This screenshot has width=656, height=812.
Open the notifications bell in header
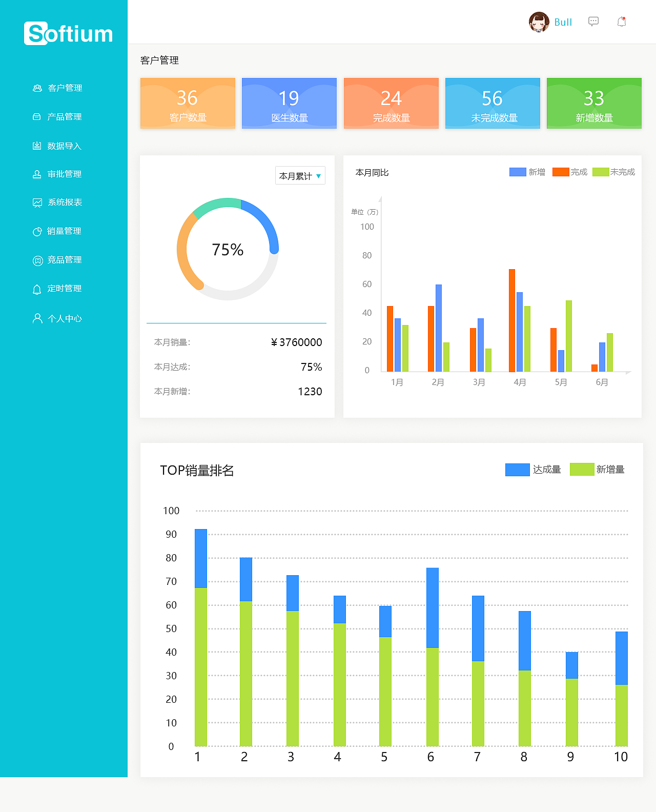622,22
